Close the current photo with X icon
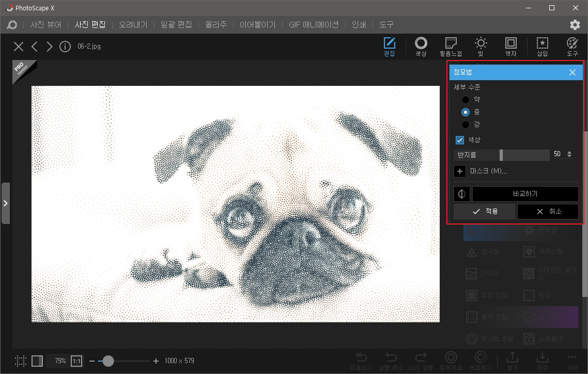This screenshot has width=588, height=374. [19, 47]
